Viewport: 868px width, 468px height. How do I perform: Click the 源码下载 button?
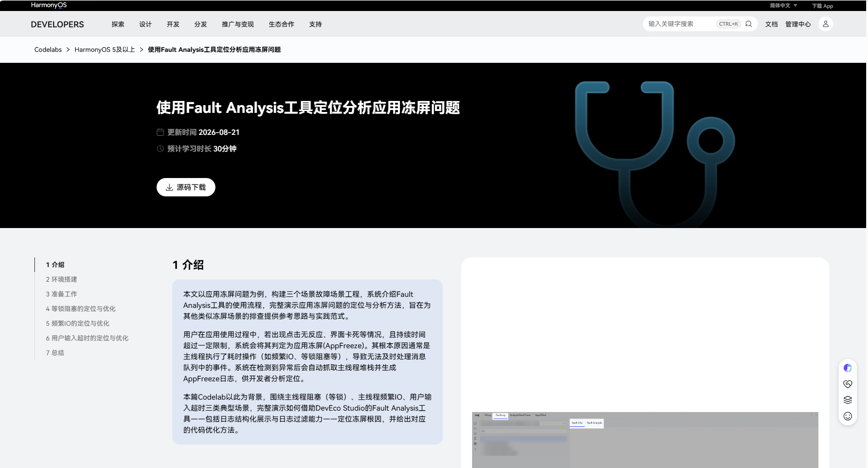coord(186,187)
